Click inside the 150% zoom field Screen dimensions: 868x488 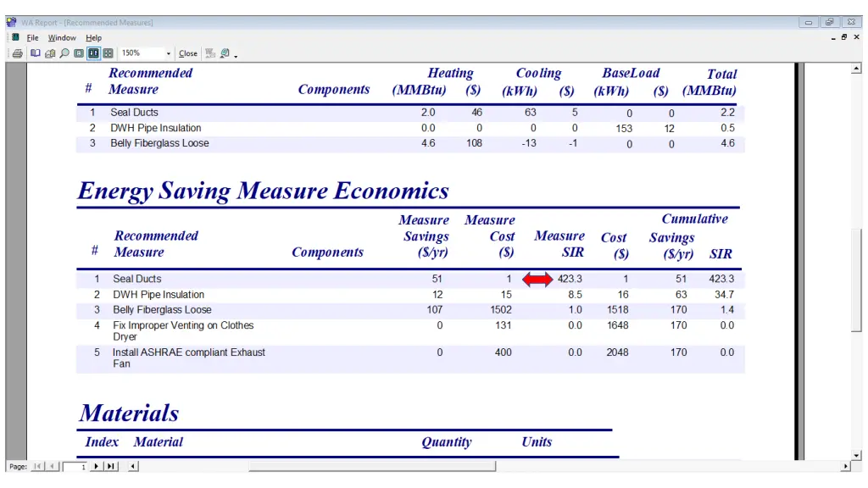point(142,53)
